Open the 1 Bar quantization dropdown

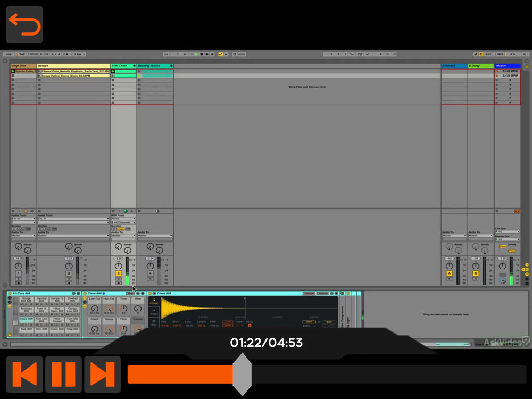pyautogui.click(x=79, y=54)
